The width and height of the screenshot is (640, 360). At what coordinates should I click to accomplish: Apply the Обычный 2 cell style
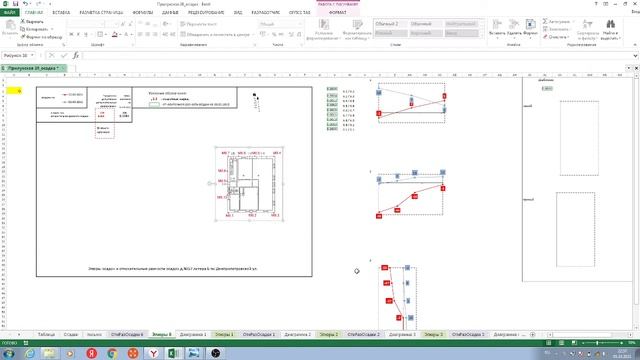click(391, 24)
